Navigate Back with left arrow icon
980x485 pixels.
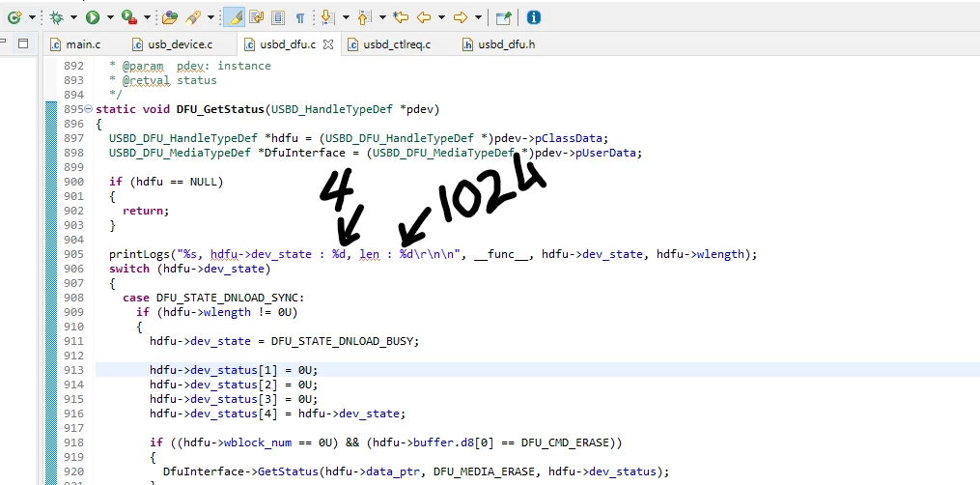click(x=425, y=17)
